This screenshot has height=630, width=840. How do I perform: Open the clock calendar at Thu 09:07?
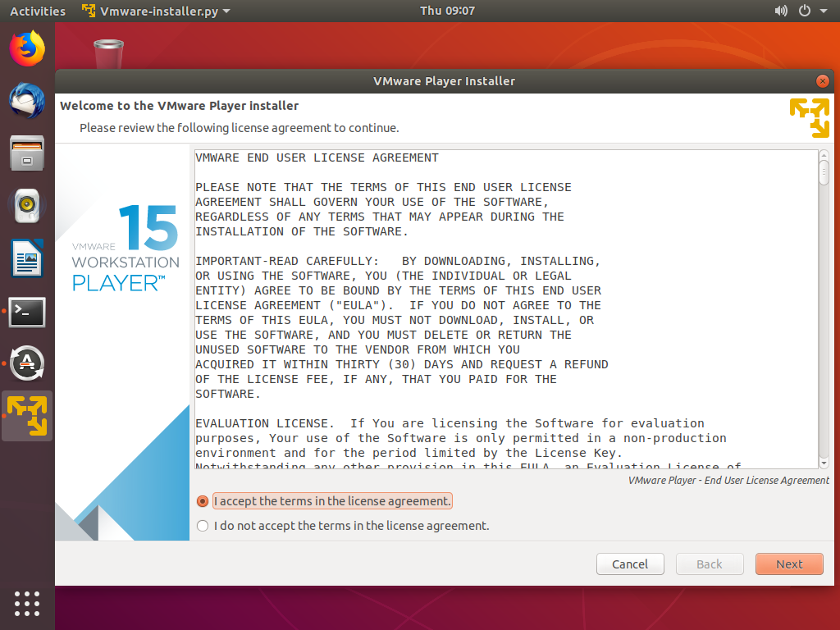coord(447,11)
